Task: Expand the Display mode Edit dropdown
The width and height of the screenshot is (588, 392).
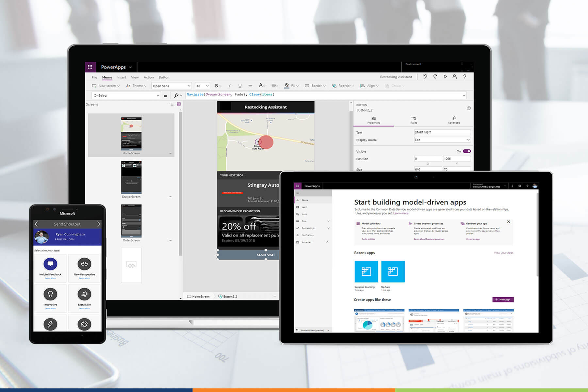Action: 442,140
